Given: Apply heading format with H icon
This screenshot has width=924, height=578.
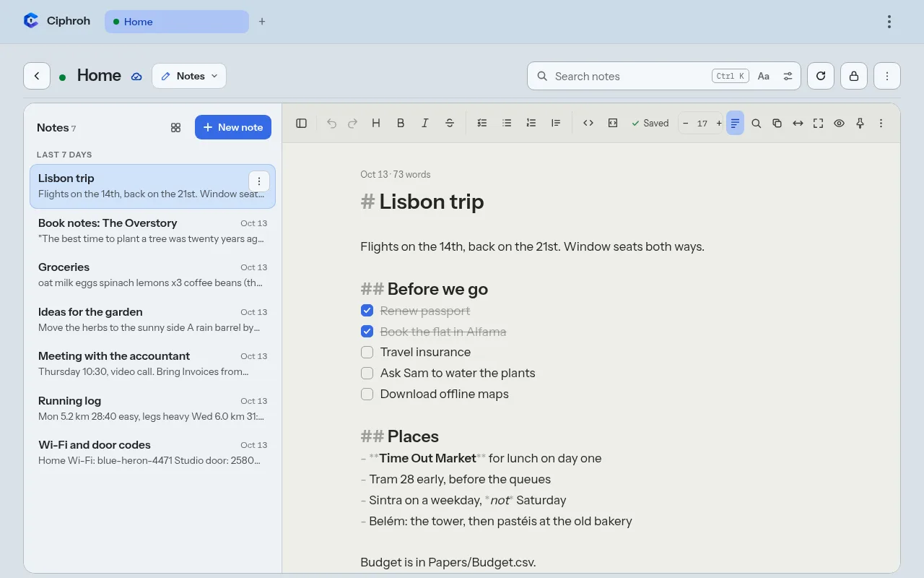Looking at the screenshot, I should point(376,124).
